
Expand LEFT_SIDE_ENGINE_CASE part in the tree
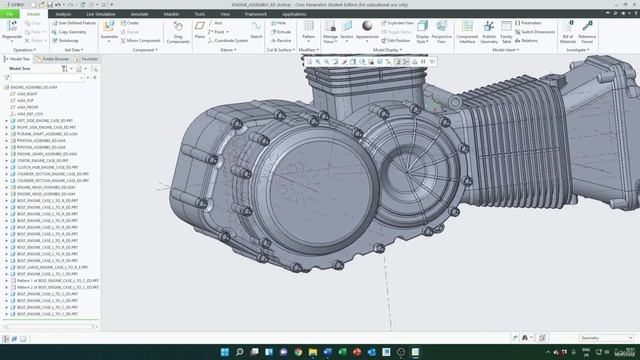tap(7, 121)
